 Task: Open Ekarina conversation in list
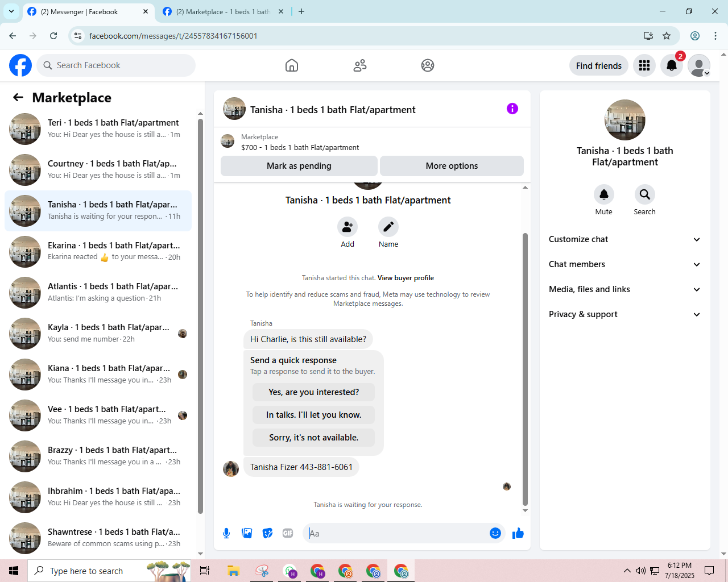(98, 251)
